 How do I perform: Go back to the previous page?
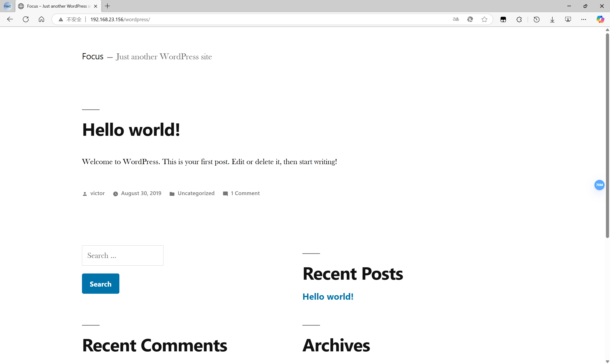[10, 19]
